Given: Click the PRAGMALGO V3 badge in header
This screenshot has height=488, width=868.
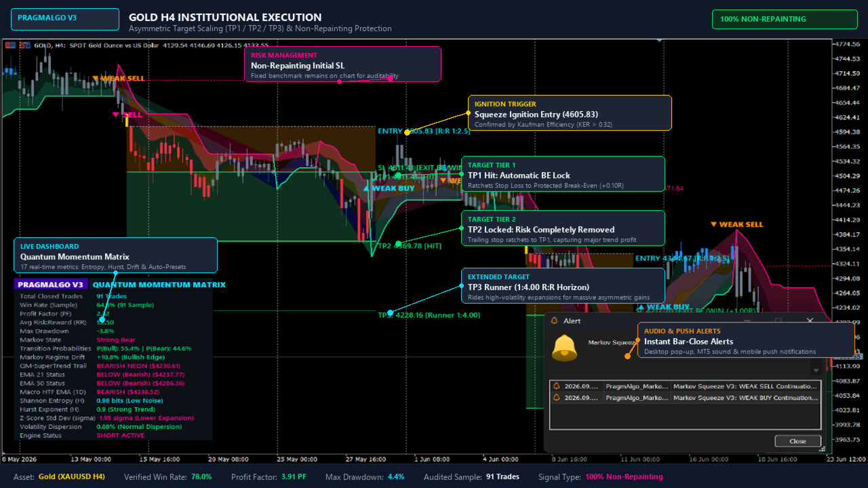Looking at the screenshot, I should coord(65,19).
